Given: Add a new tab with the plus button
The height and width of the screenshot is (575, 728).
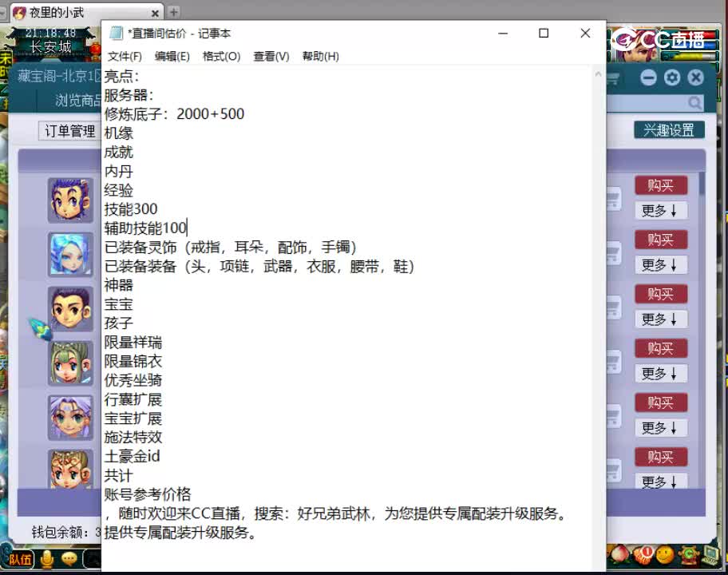Looking at the screenshot, I should pyautogui.click(x=174, y=12).
